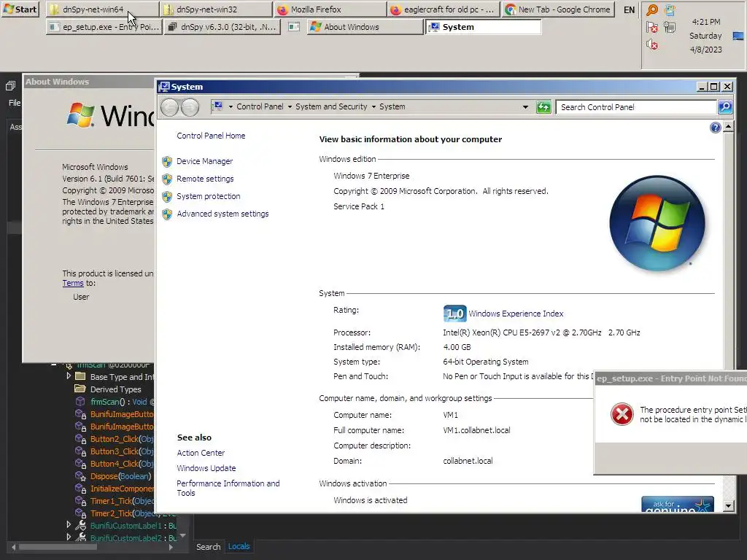747x560 pixels.
Task: Select Dispose(Boolean) method in tree
Action: click(120, 476)
